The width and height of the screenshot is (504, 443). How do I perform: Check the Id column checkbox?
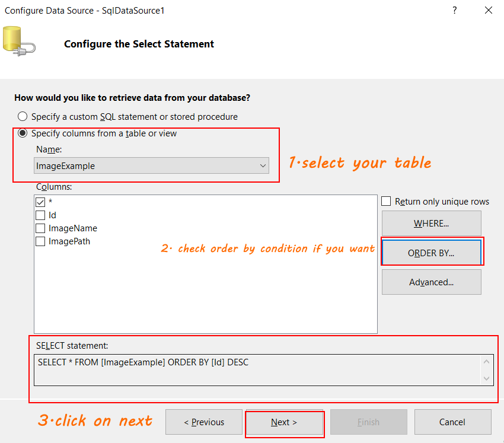40,215
